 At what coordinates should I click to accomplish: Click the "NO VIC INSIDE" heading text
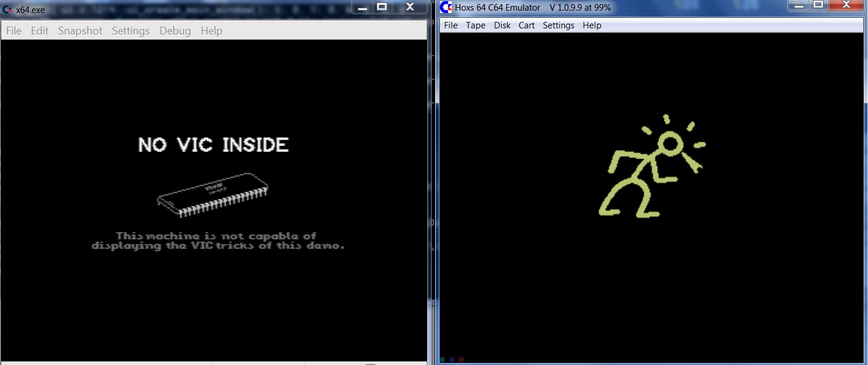pyautogui.click(x=213, y=145)
